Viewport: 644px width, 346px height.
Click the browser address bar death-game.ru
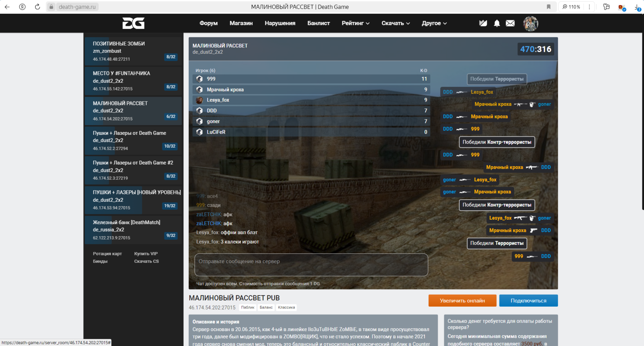pos(77,7)
